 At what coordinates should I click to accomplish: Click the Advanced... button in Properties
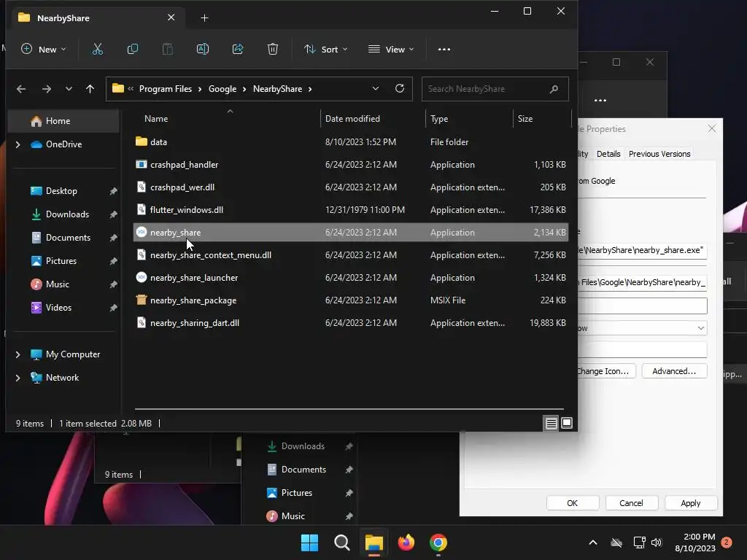674,371
